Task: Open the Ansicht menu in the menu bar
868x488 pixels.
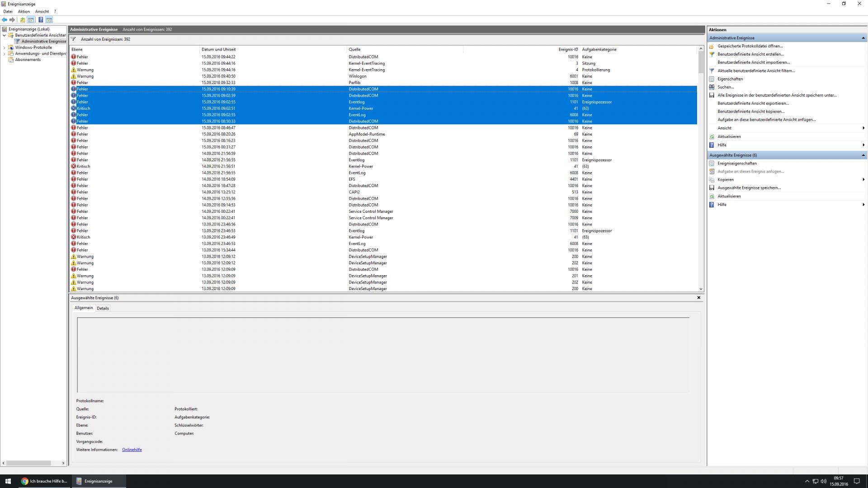Action: (x=42, y=11)
